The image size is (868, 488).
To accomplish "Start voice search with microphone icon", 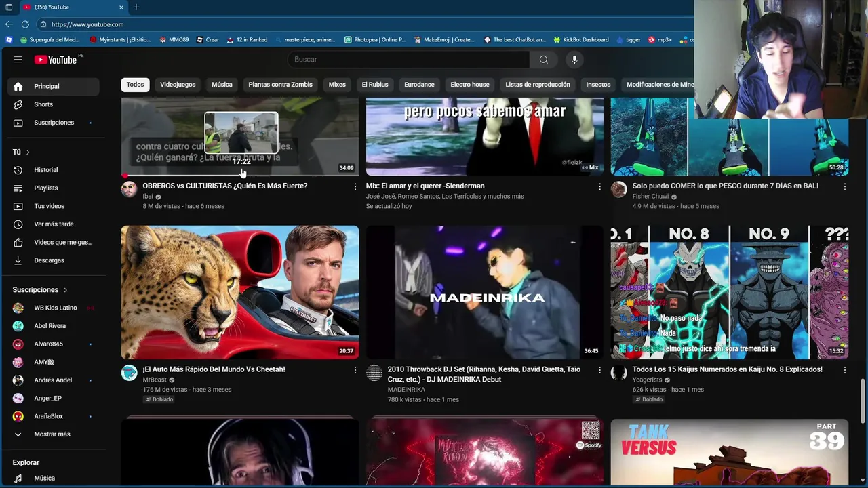I will pos(574,60).
